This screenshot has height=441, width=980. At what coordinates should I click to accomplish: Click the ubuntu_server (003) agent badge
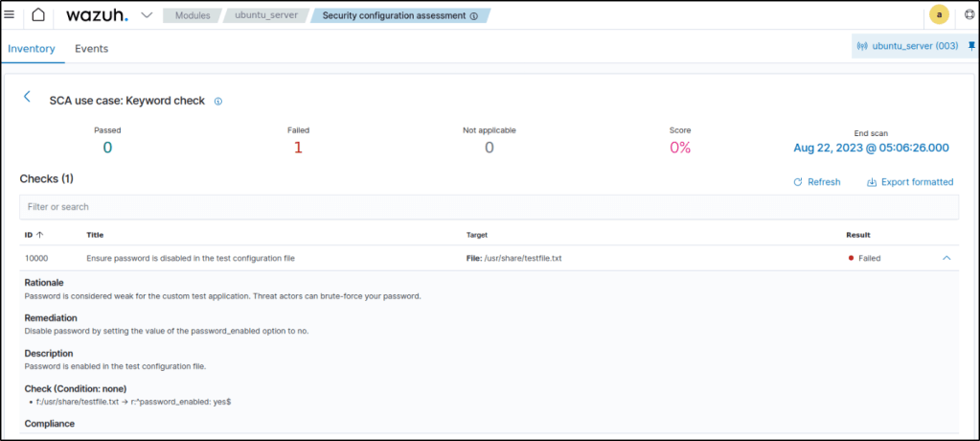tap(907, 46)
